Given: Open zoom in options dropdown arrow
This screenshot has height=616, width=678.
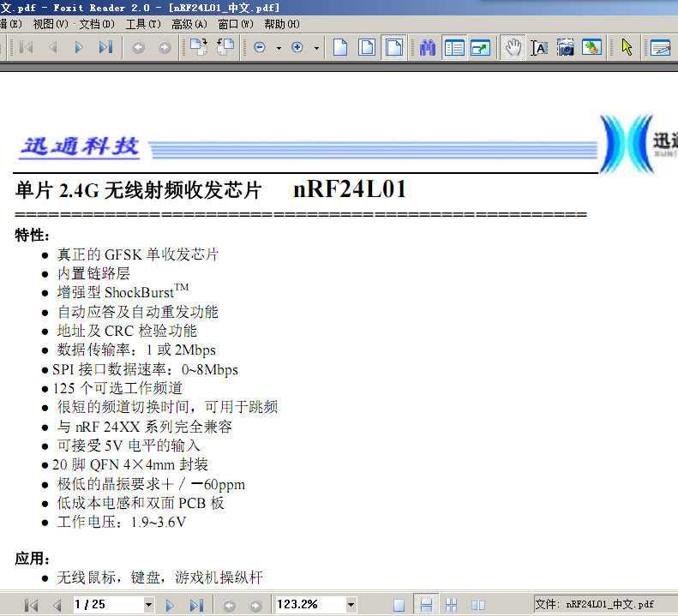Looking at the screenshot, I should (316, 48).
